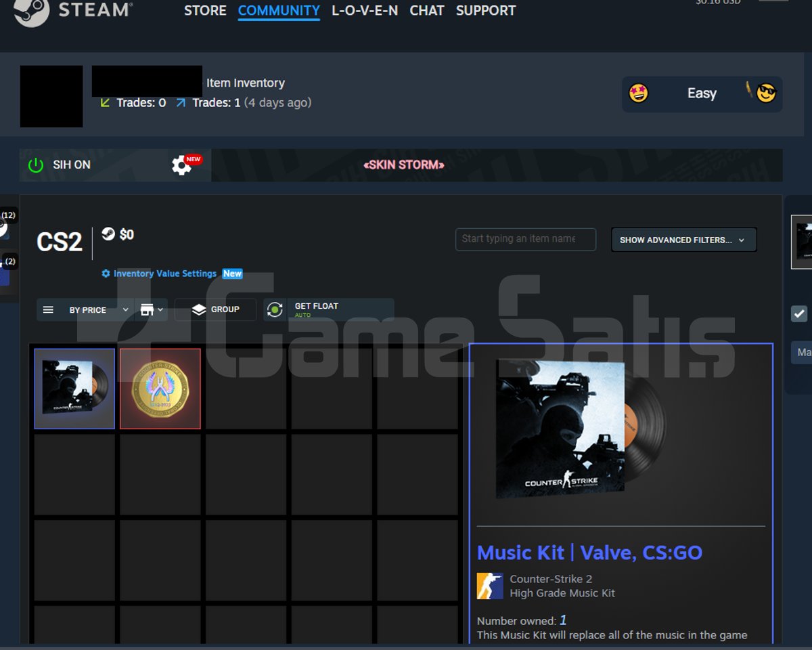Image resolution: width=812 pixels, height=650 pixels.
Task: Click the New badge beside Inventory Value Settings
Action: (232, 274)
